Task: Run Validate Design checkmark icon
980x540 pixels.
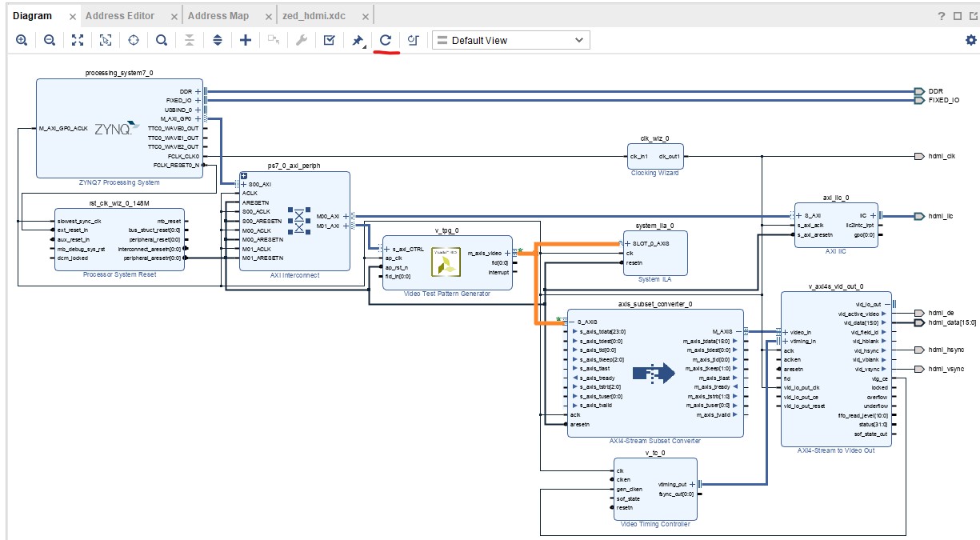Action: (329, 40)
